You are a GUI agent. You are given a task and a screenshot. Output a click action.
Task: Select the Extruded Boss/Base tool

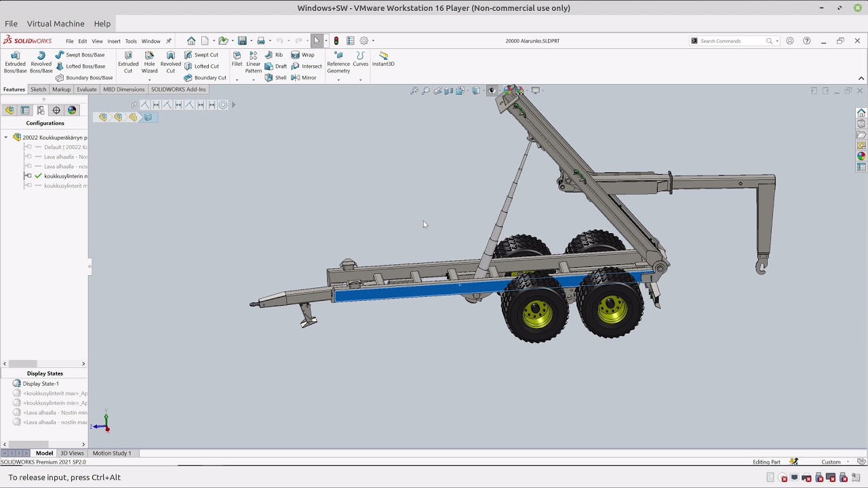coord(15,62)
